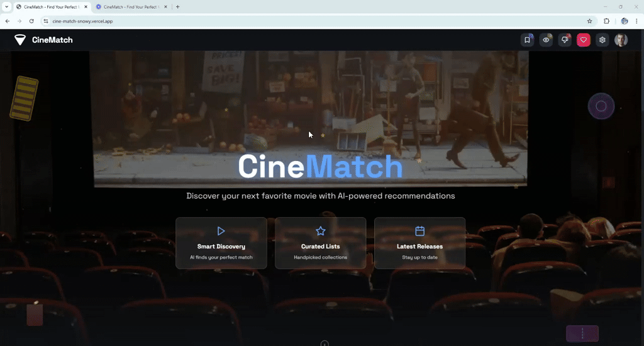
Task: Select the first CineMatch browser tab
Action: click(x=50, y=7)
